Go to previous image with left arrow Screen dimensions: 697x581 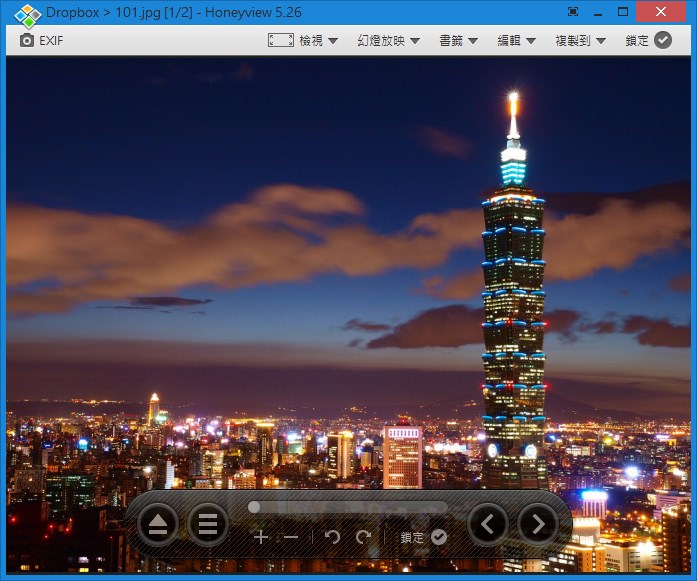click(488, 524)
